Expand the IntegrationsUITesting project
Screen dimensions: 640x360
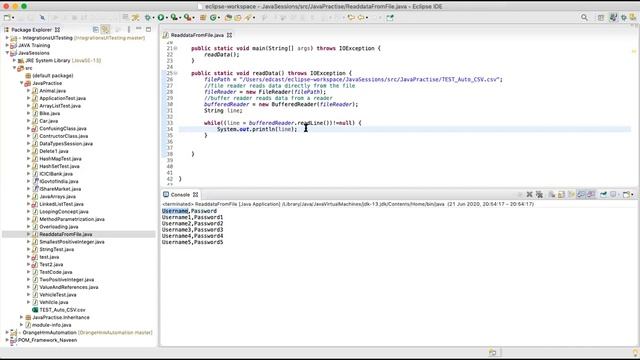[x=7, y=38]
